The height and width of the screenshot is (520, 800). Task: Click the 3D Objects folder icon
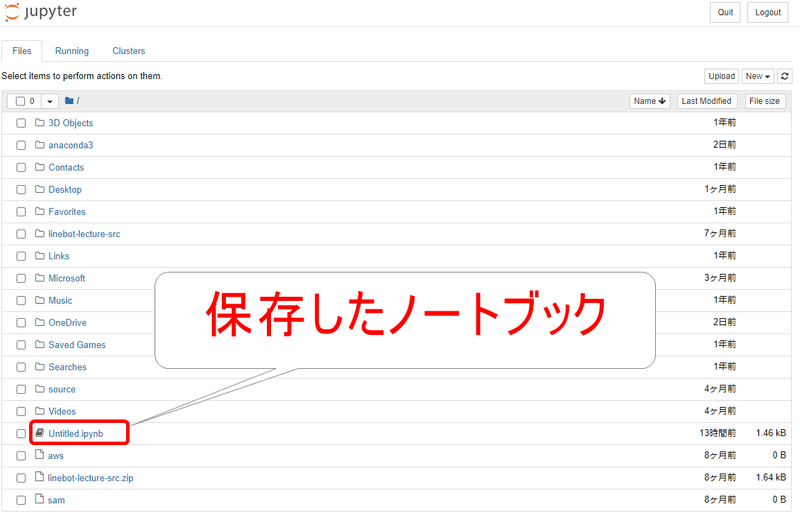click(40, 122)
